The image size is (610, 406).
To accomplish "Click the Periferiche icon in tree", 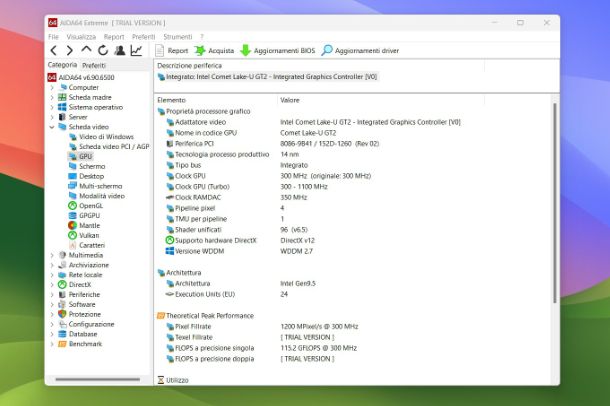I will coord(62,294).
